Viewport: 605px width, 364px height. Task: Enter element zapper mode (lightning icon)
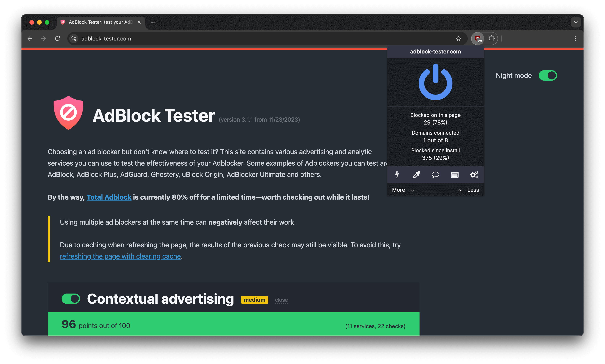click(397, 175)
